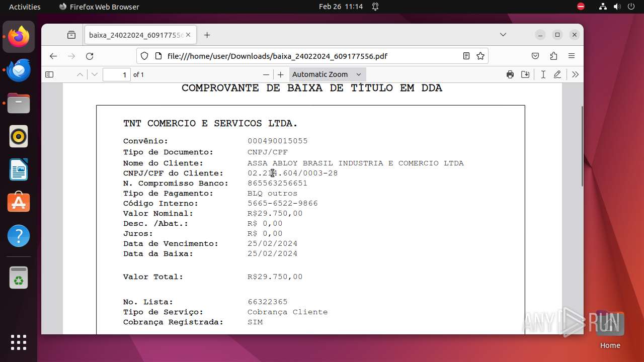Open system status menu power icon
The width and height of the screenshot is (644, 362).
pos(631,7)
